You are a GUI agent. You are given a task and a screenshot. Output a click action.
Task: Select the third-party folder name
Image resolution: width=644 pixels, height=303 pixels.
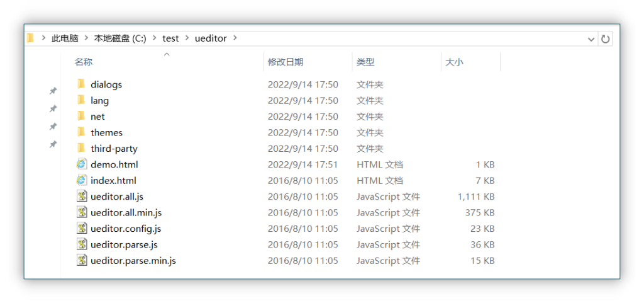114,149
